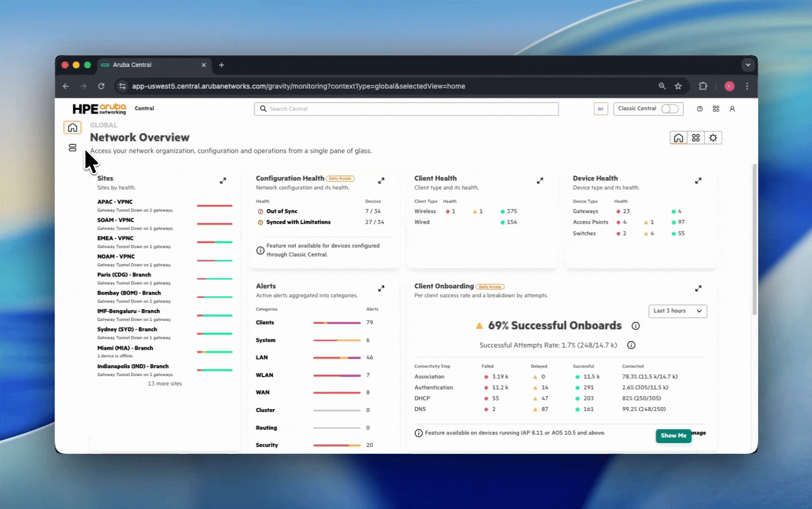
Task: Click info icon next to Successful Attempts Rate
Action: [631, 345]
